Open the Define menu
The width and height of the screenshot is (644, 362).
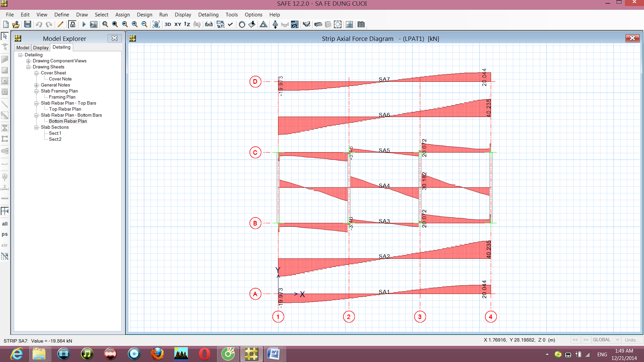point(62,15)
